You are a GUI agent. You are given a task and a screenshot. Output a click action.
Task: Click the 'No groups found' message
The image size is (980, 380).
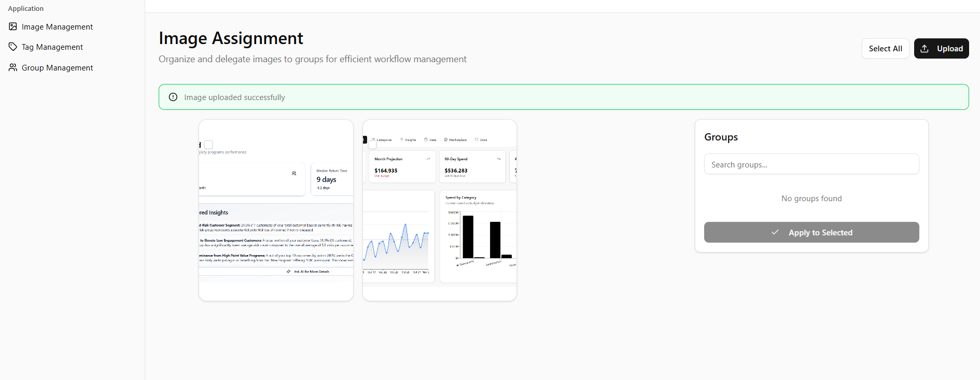(x=811, y=199)
